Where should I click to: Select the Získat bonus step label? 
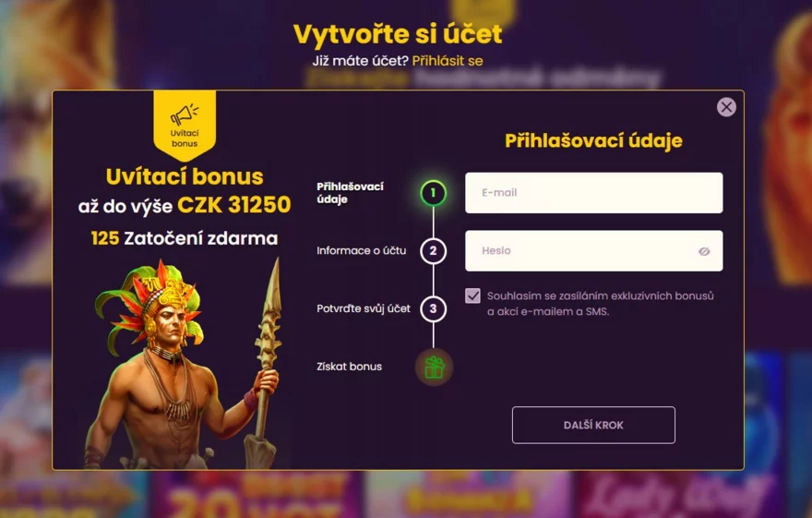[x=349, y=367]
